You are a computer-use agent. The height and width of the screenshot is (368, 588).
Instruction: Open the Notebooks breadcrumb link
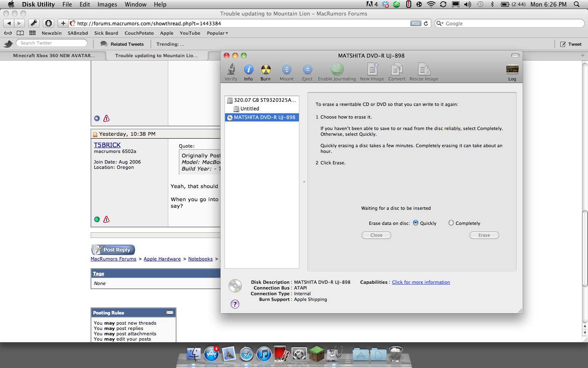pos(200,259)
